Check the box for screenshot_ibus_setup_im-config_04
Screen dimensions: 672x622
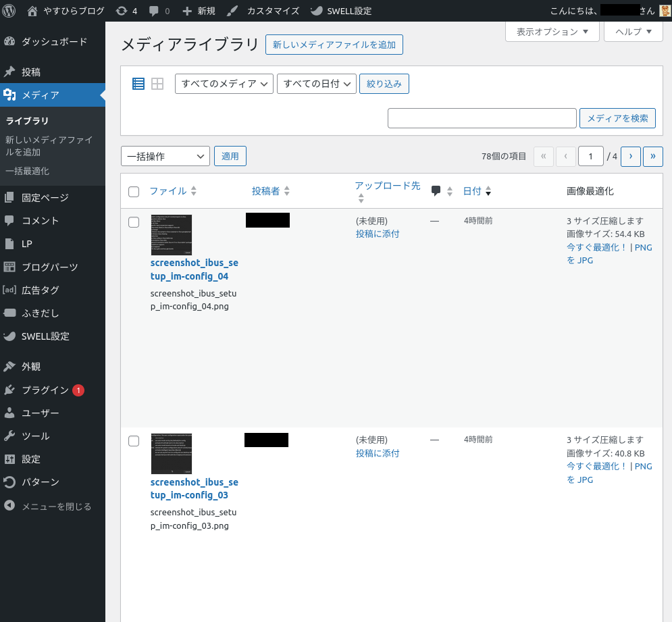[x=134, y=222]
